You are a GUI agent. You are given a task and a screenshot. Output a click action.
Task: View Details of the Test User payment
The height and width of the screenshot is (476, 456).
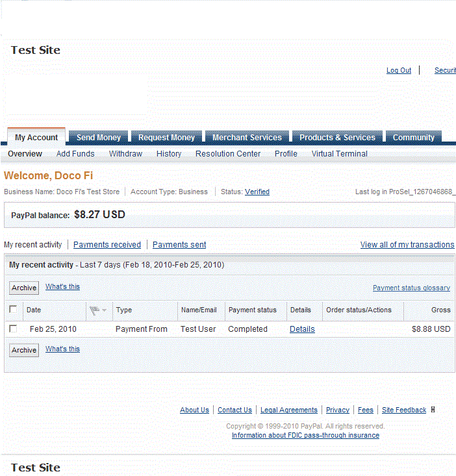tap(302, 329)
